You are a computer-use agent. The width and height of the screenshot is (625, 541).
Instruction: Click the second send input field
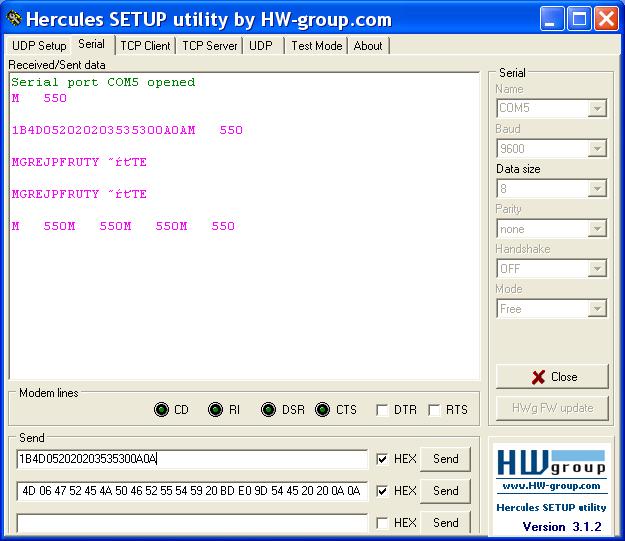point(192,491)
